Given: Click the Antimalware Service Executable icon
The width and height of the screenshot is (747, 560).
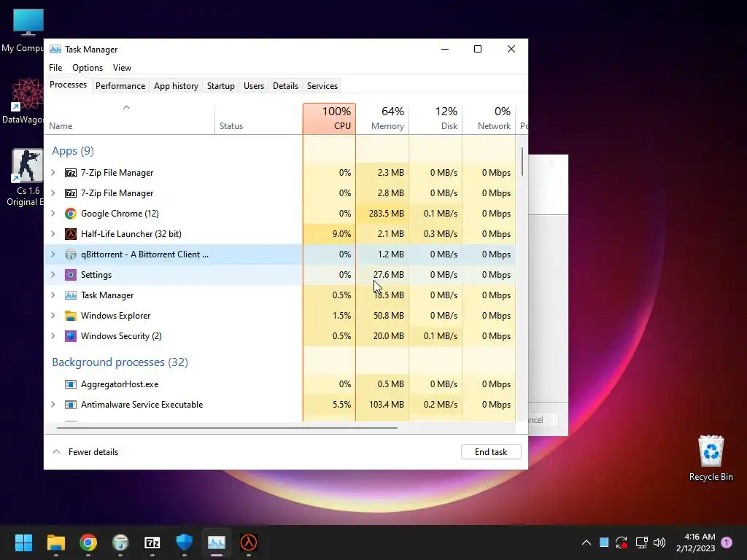Looking at the screenshot, I should [71, 405].
